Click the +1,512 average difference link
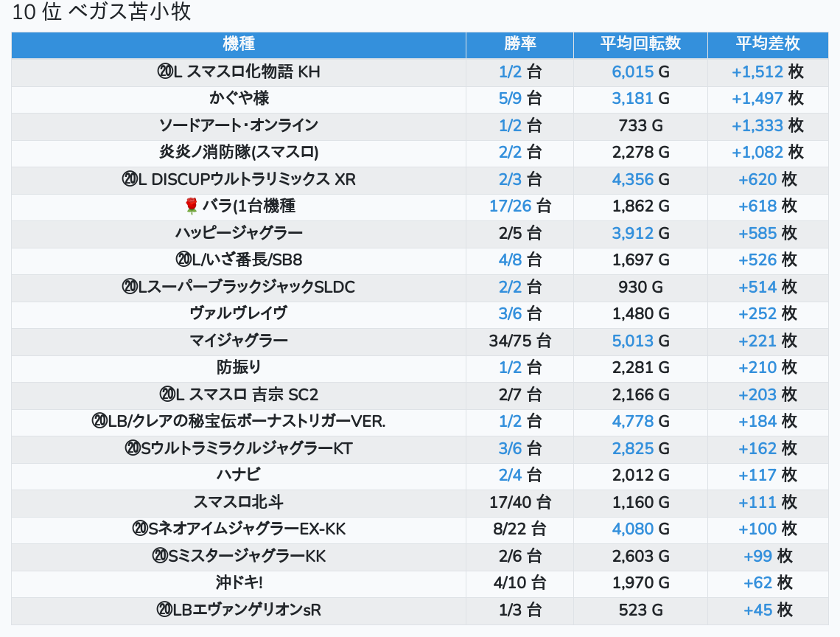The width and height of the screenshot is (840, 637). click(757, 72)
